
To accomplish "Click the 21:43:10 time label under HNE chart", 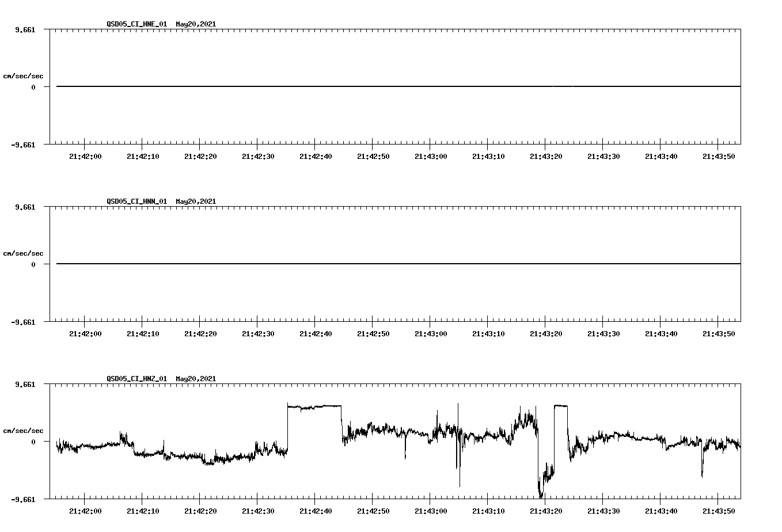I will coord(488,156).
